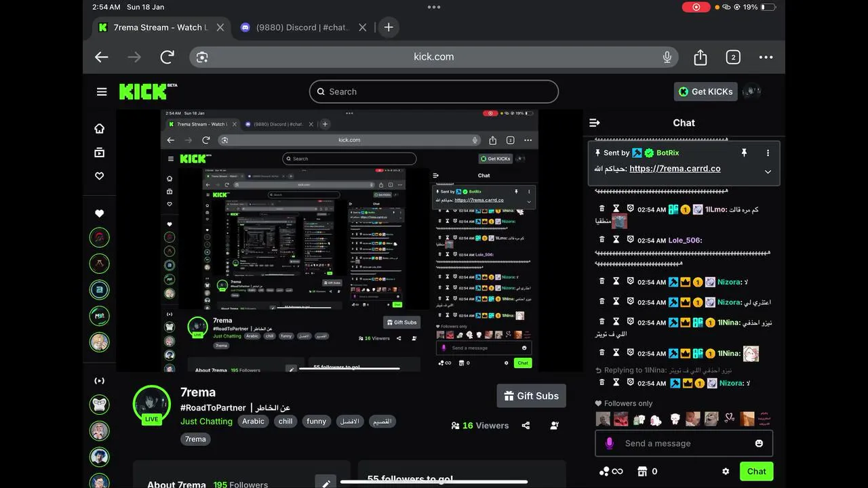This screenshot has width=868, height=488.
Task: Open the 7rema.carrd.co link
Action: click(675, 169)
